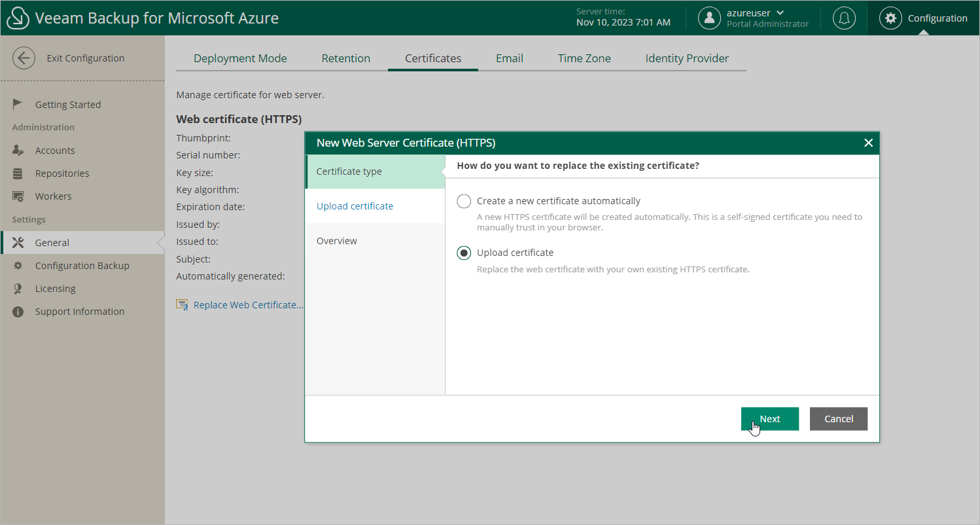
Task: Switch to the Retention tab
Action: pyautogui.click(x=346, y=58)
